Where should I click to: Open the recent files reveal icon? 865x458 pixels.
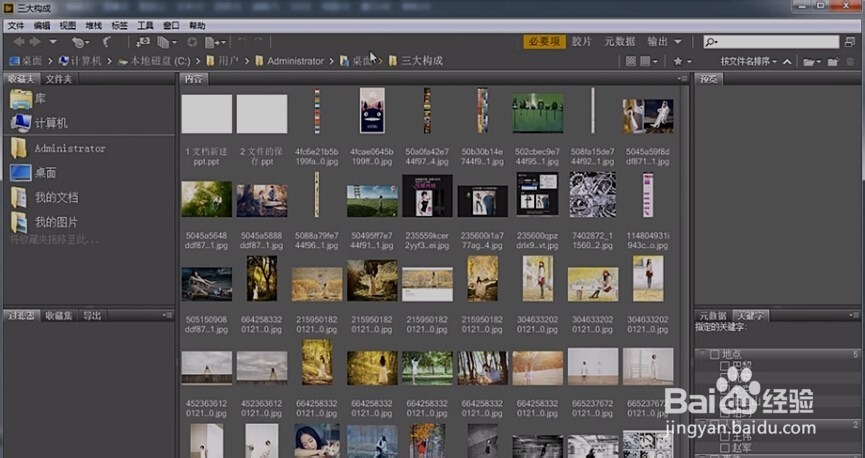(79, 42)
